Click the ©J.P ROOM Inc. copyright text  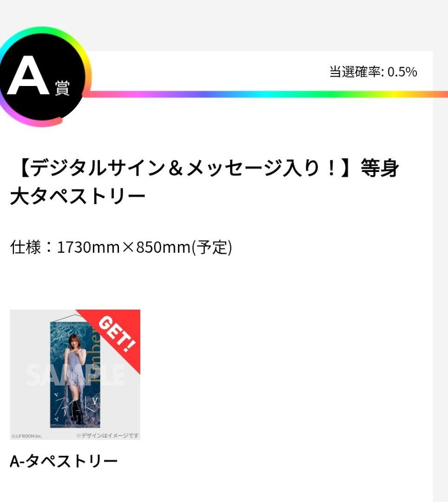click(x=26, y=436)
